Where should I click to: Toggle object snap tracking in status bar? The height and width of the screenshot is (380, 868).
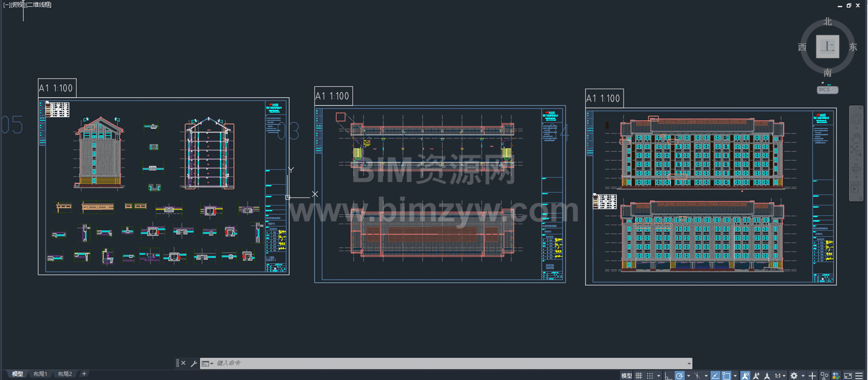(715, 376)
